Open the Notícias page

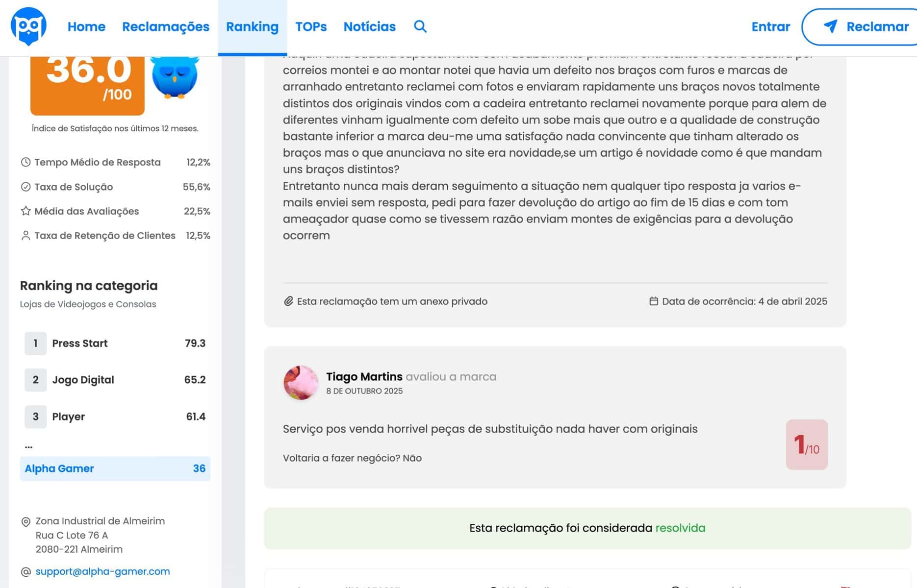pyautogui.click(x=369, y=26)
